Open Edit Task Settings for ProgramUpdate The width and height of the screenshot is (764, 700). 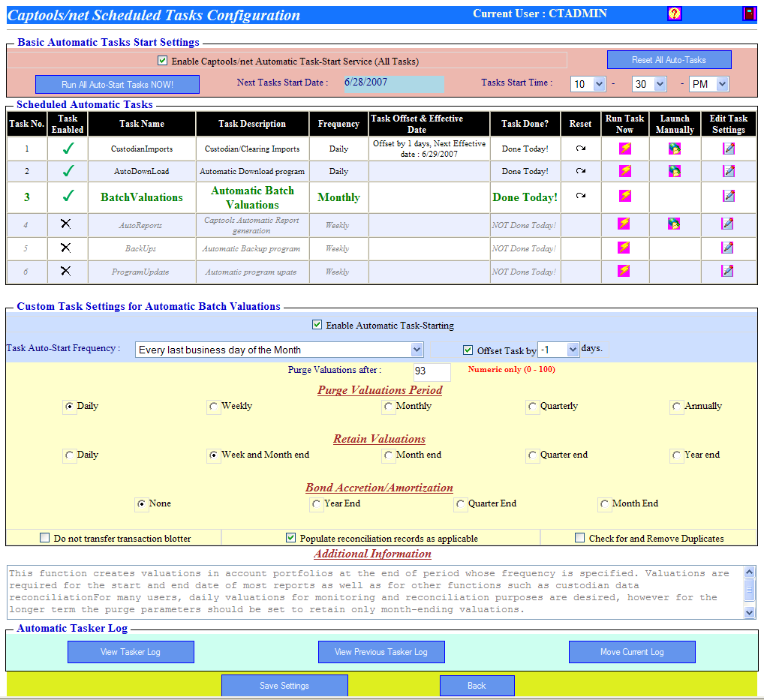click(x=728, y=272)
